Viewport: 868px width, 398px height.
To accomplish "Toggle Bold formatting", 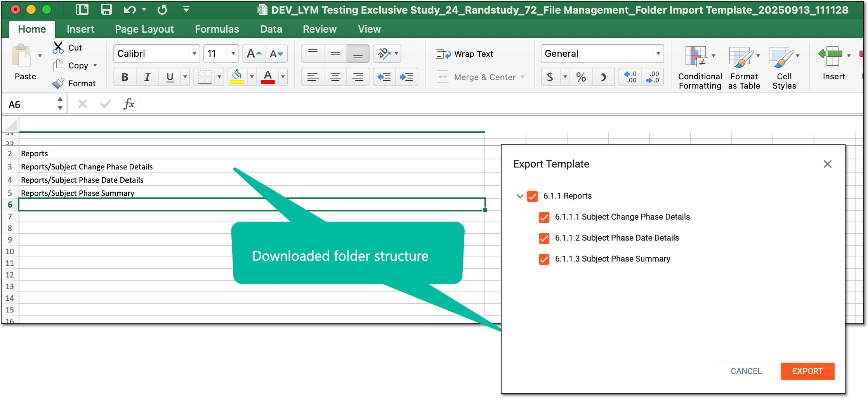I will click(125, 77).
